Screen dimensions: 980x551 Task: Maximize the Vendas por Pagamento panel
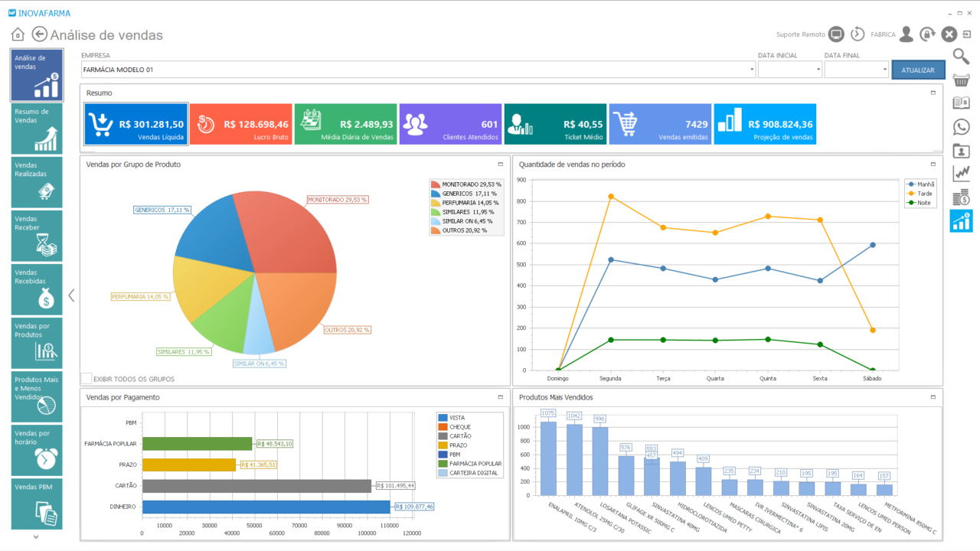(501, 397)
